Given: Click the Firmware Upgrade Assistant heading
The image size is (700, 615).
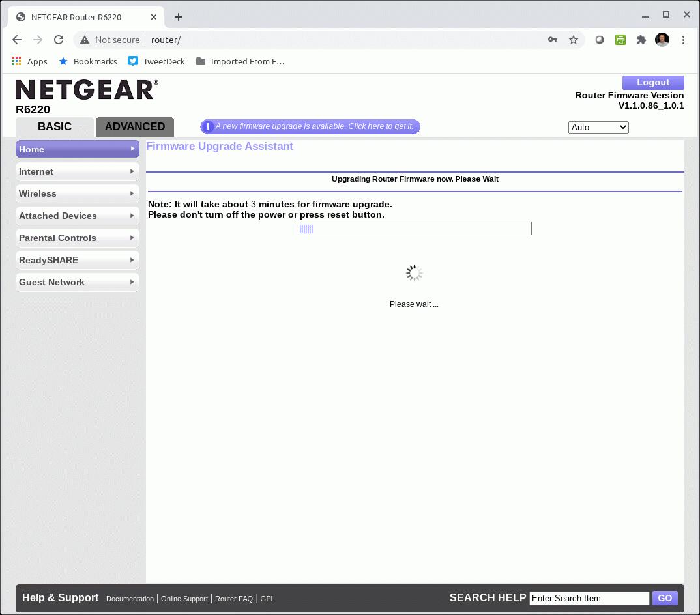Looking at the screenshot, I should pyautogui.click(x=220, y=147).
